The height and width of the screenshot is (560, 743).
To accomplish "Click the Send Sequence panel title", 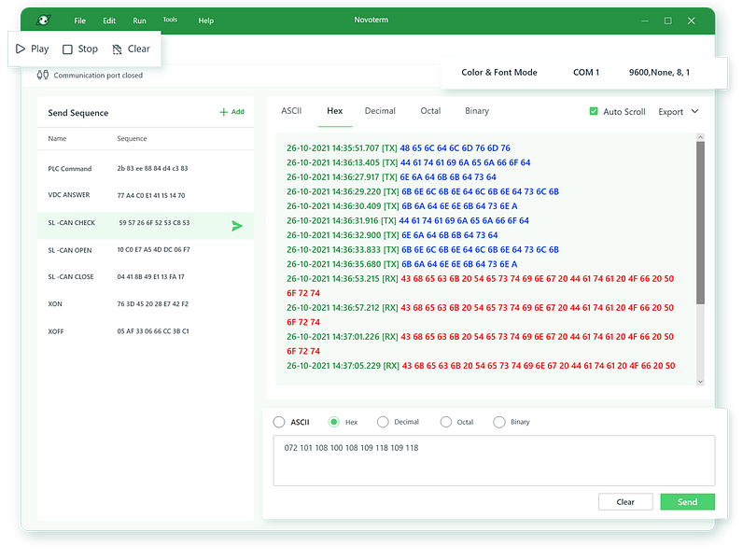I will pos(78,113).
